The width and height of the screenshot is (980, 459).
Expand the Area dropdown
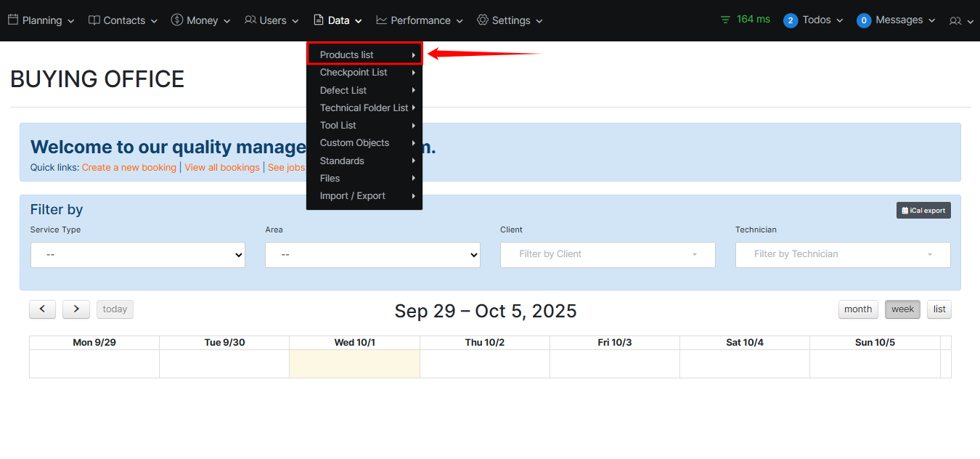[x=372, y=255]
